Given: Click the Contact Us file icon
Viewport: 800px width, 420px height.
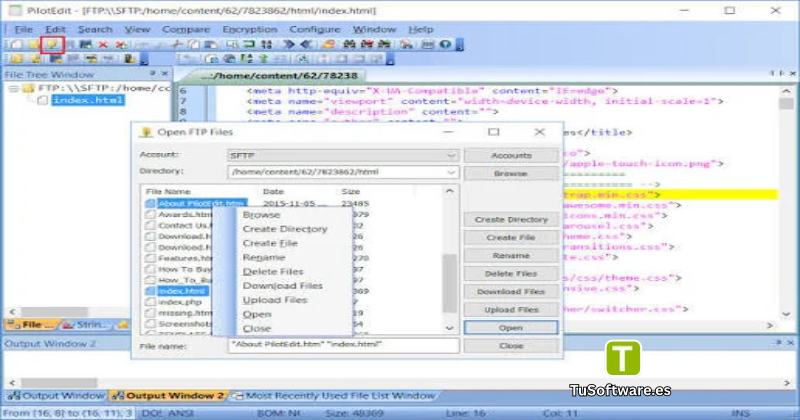Looking at the screenshot, I should [x=150, y=226].
